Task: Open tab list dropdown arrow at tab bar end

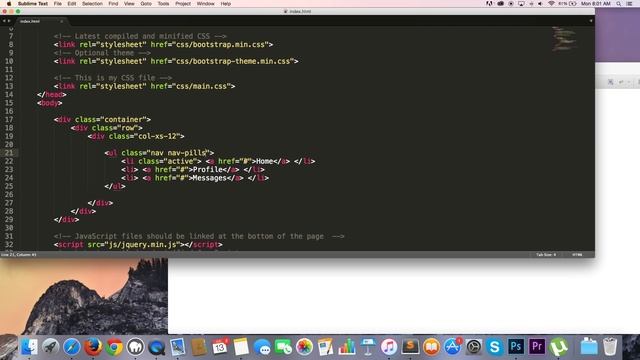Action: click(591, 21)
